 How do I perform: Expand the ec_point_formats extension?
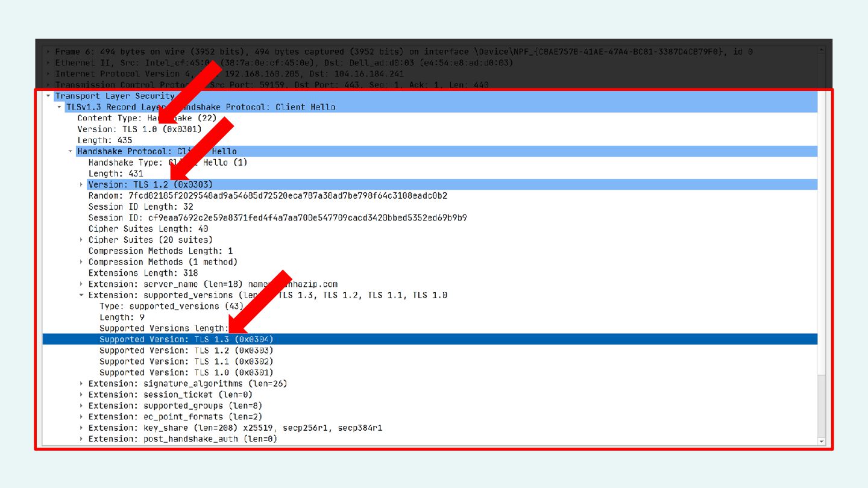(81, 417)
